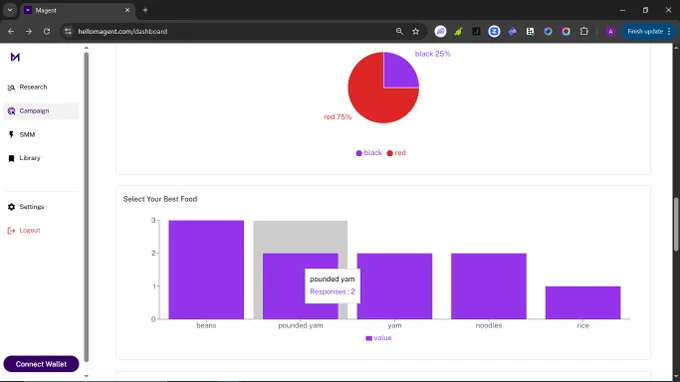The image size is (680, 382).
Task: Open the tab search dropdown arrow
Action: tap(10, 10)
